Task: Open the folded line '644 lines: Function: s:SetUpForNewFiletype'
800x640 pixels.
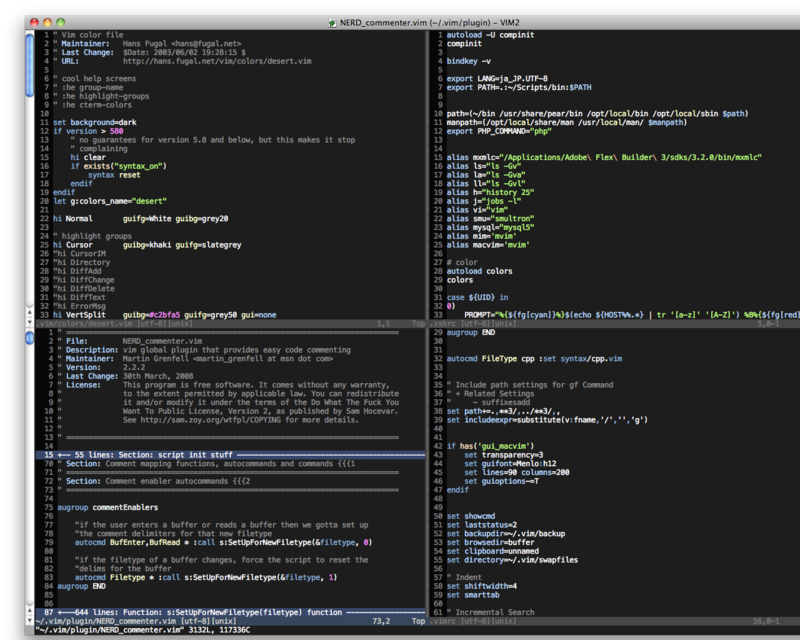Action: 230,612
